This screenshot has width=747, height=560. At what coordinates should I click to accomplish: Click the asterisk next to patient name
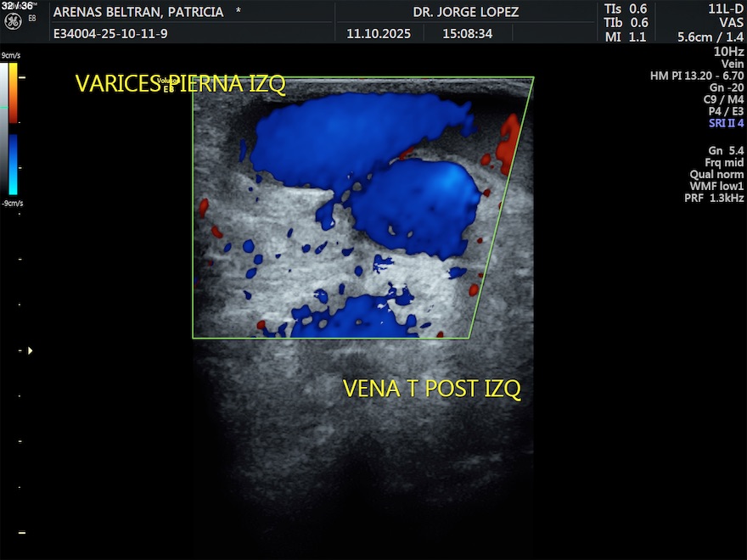click(x=238, y=13)
